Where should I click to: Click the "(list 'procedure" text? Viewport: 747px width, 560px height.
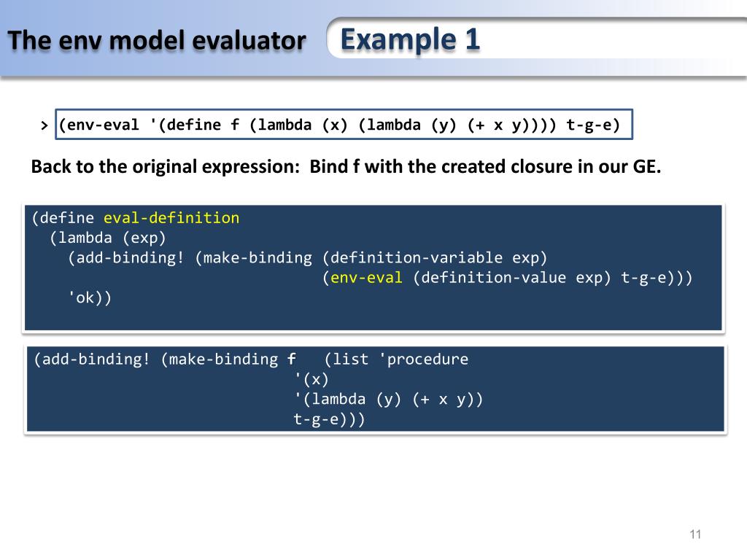[396, 359]
